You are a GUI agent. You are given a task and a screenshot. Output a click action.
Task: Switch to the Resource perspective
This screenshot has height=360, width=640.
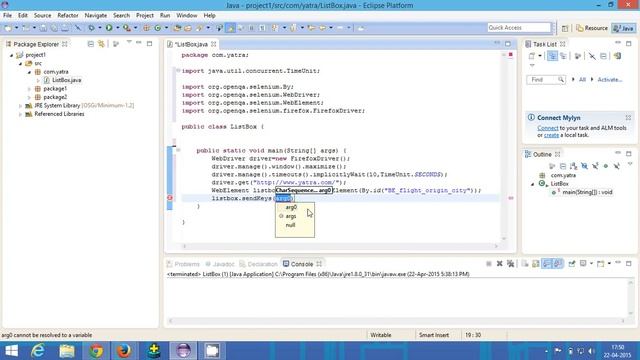click(x=592, y=28)
